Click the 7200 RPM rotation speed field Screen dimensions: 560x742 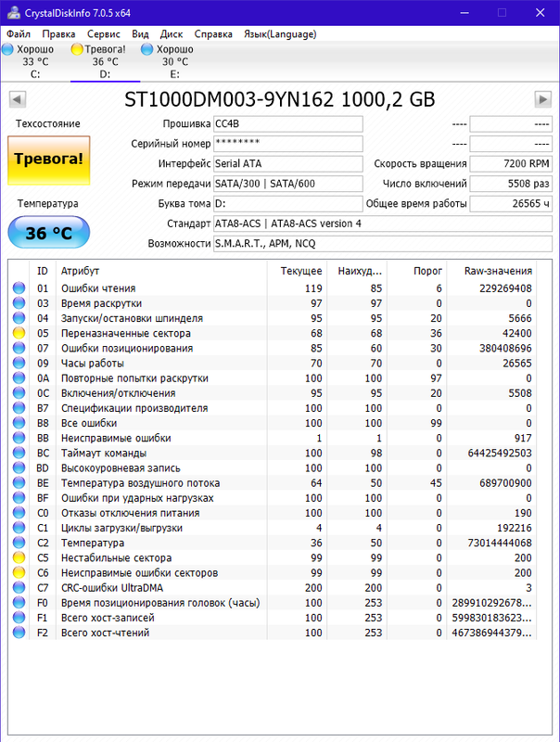coord(511,164)
